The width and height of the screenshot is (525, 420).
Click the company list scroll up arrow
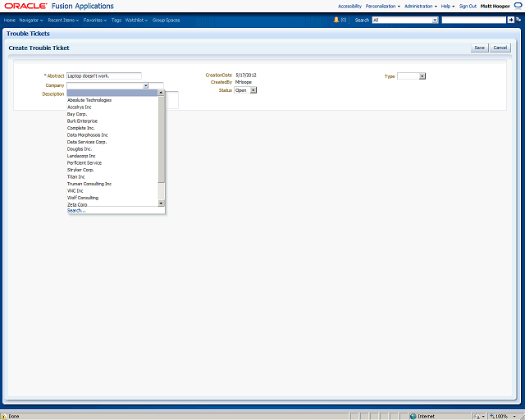pos(161,93)
